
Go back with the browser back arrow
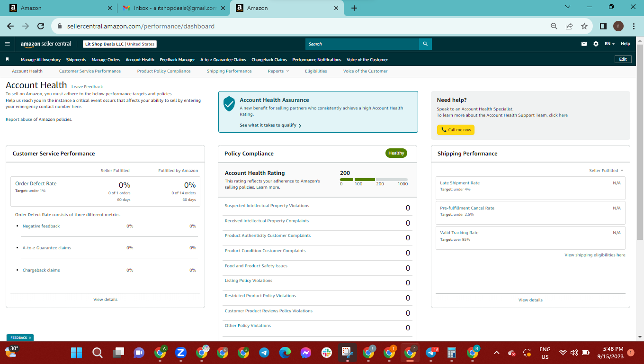coord(10,26)
